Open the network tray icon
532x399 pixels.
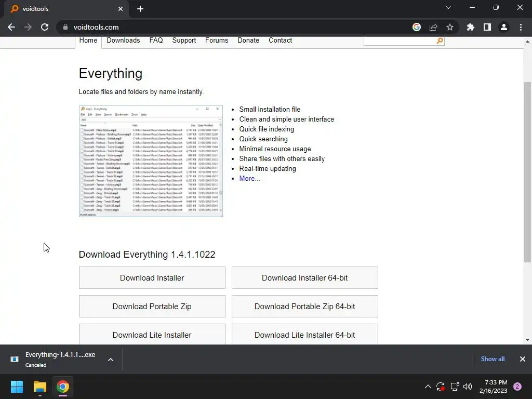click(x=455, y=387)
